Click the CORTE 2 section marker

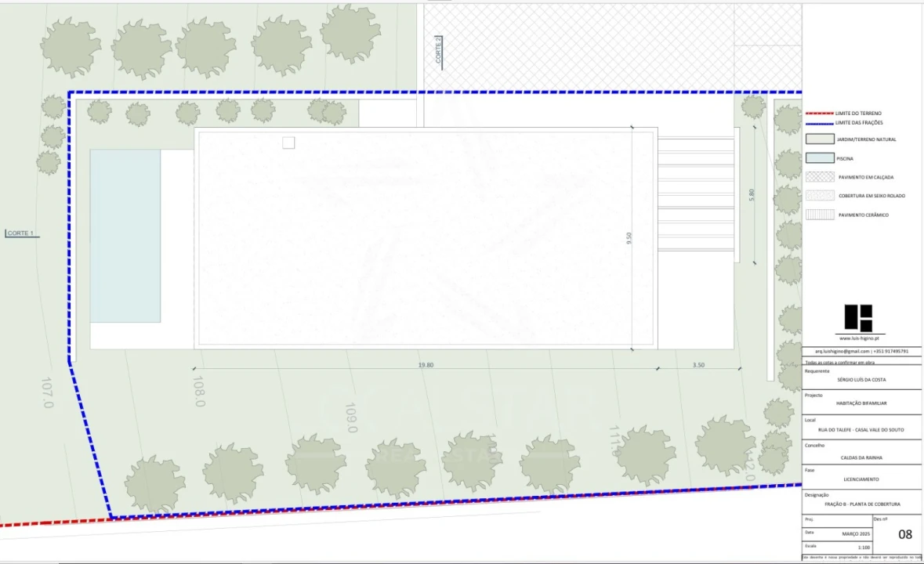click(x=438, y=52)
